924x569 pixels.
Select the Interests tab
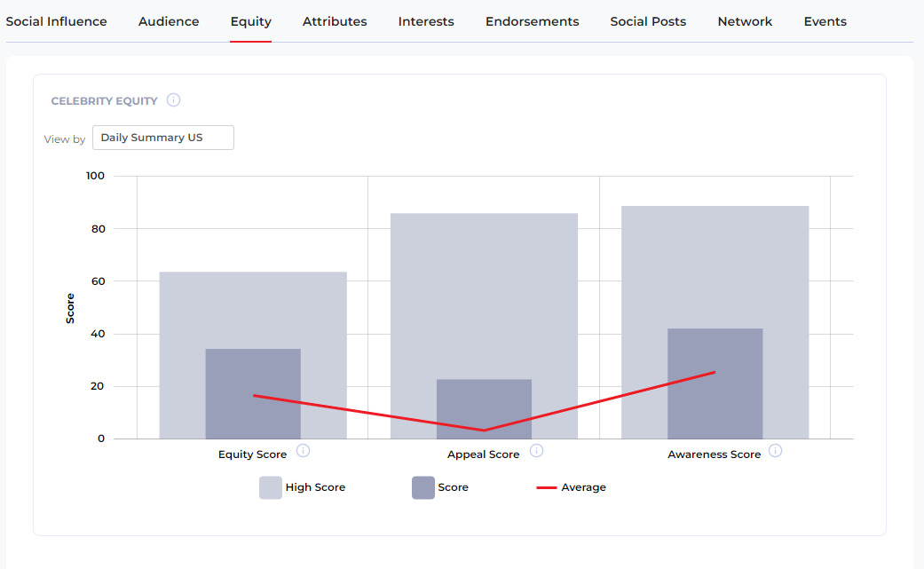pyautogui.click(x=426, y=21)
